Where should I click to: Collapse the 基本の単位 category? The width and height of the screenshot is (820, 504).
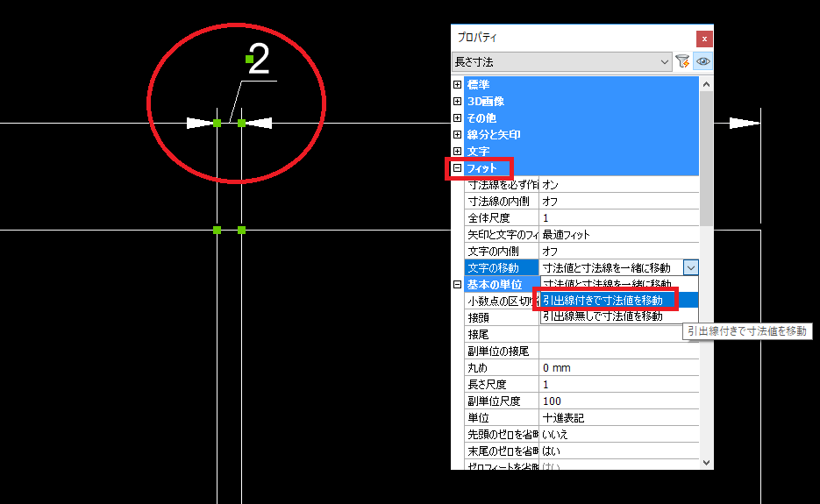(x=457, y=284)
